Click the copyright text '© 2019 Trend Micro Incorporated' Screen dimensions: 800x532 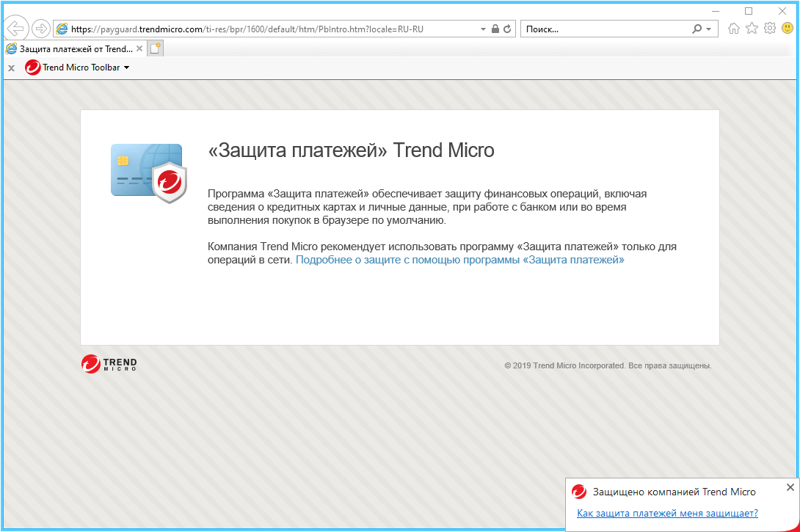click(564, 365)
